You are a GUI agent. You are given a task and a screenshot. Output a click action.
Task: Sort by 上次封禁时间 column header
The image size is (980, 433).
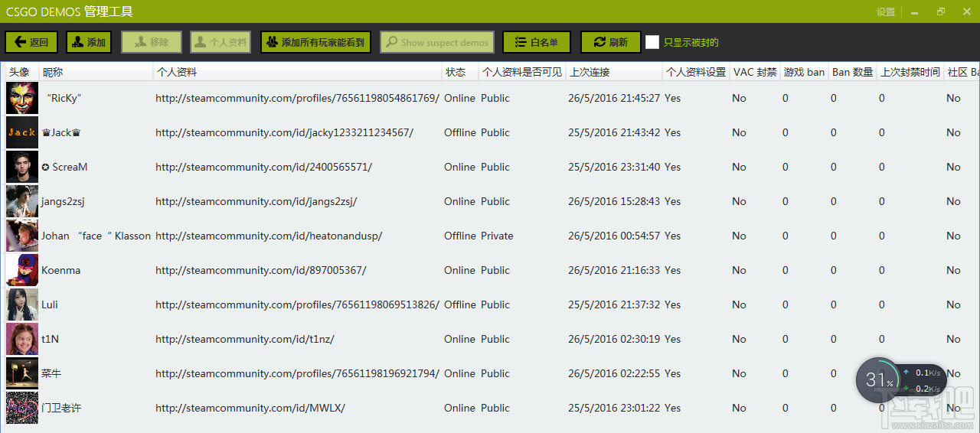(x=910, y=72)
